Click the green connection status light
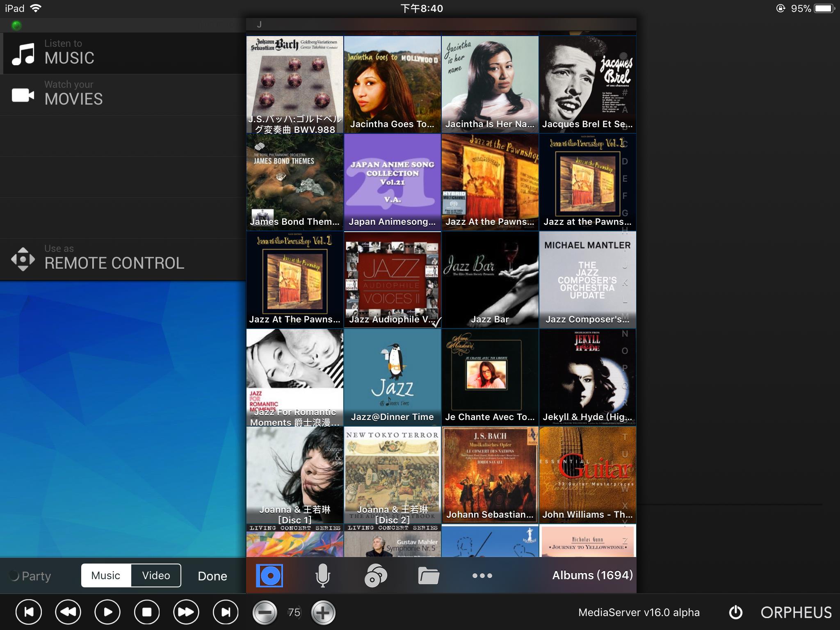This screenshot has height=630, width=840. (16, 25)
